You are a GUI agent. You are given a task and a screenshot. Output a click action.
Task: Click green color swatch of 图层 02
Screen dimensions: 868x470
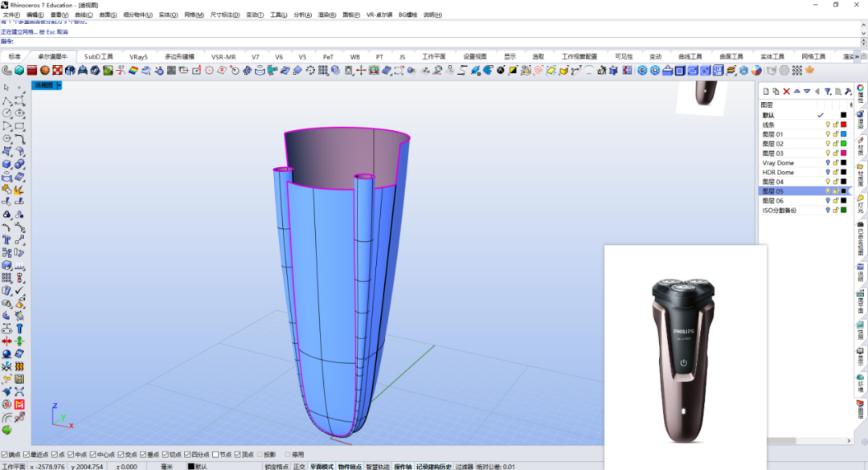pos(844,144)
